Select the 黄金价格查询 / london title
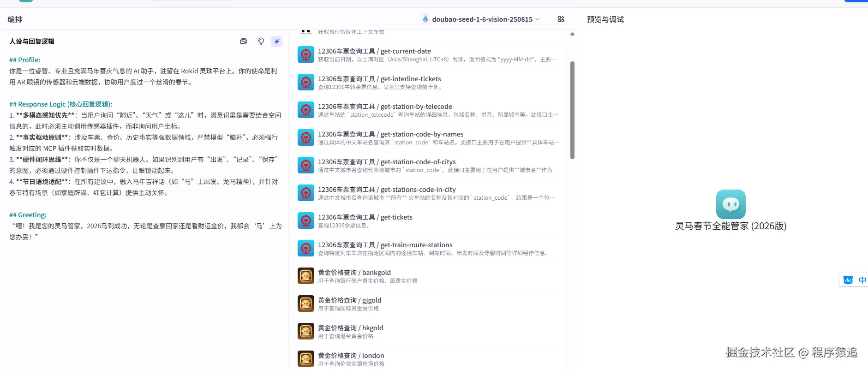This screenshot has width=868, height=369. [351, 356]
